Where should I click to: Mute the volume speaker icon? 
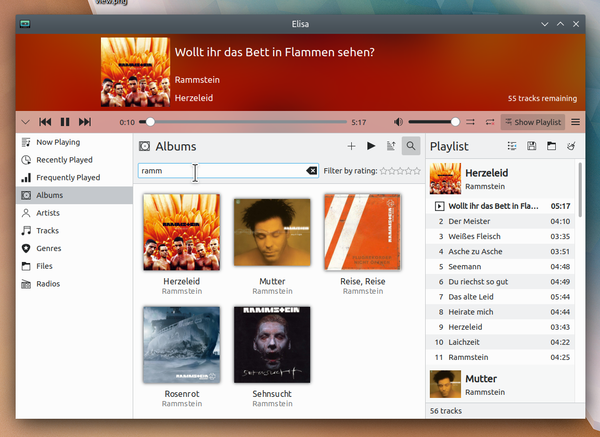point(399,122)
